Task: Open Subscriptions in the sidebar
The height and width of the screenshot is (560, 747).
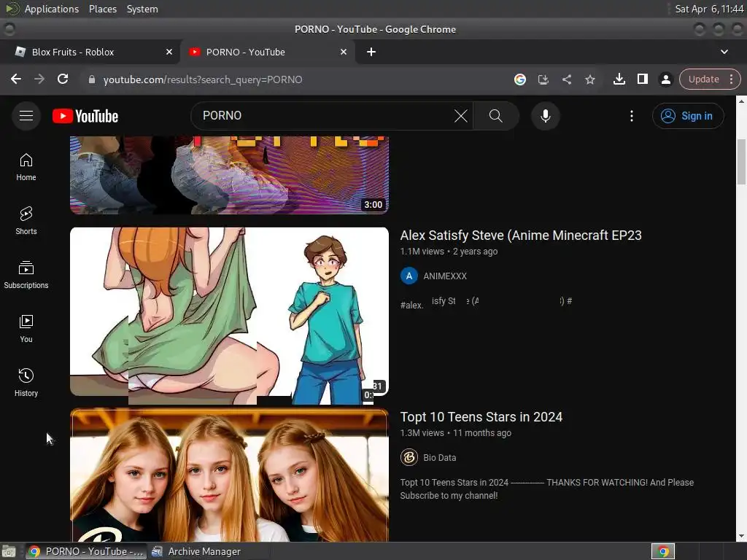Action: coord(26,275)
